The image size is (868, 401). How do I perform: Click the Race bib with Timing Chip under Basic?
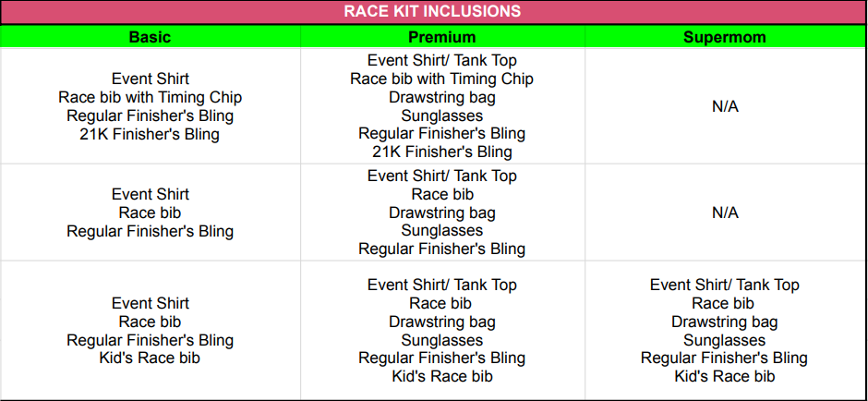click(150, 98)
